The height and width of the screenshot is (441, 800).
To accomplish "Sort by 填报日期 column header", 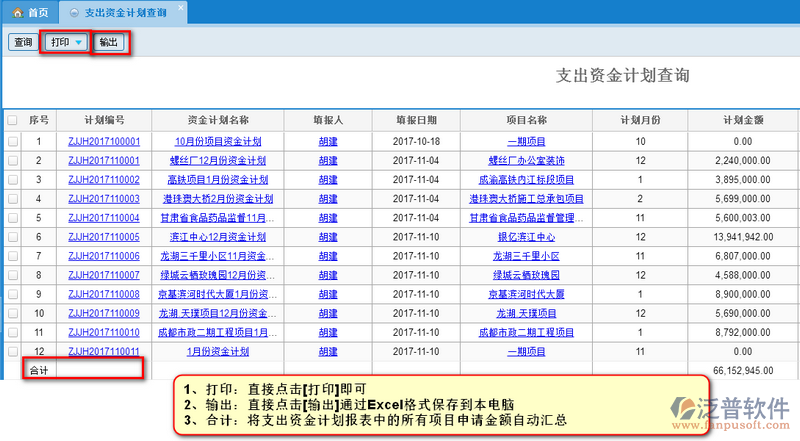I will coord(416,120).
